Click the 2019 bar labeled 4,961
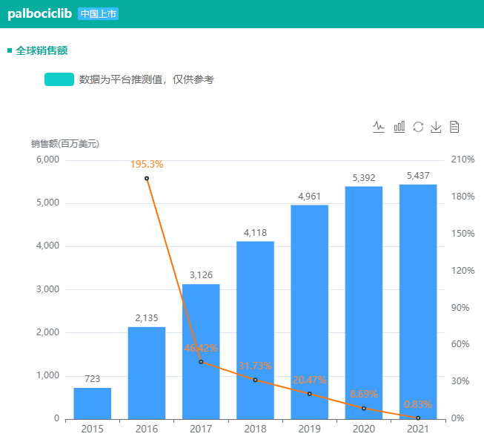Screen dimensions: 484x448 309,312
